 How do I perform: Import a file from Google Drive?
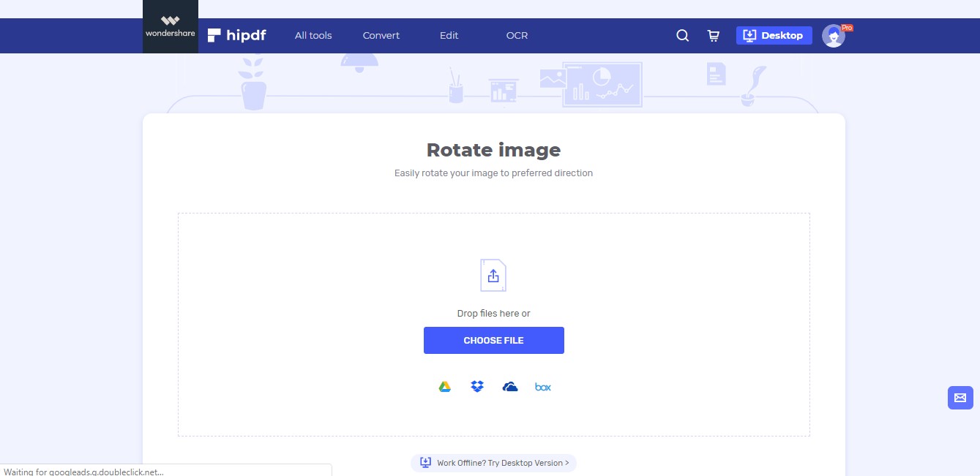(444, 387)
